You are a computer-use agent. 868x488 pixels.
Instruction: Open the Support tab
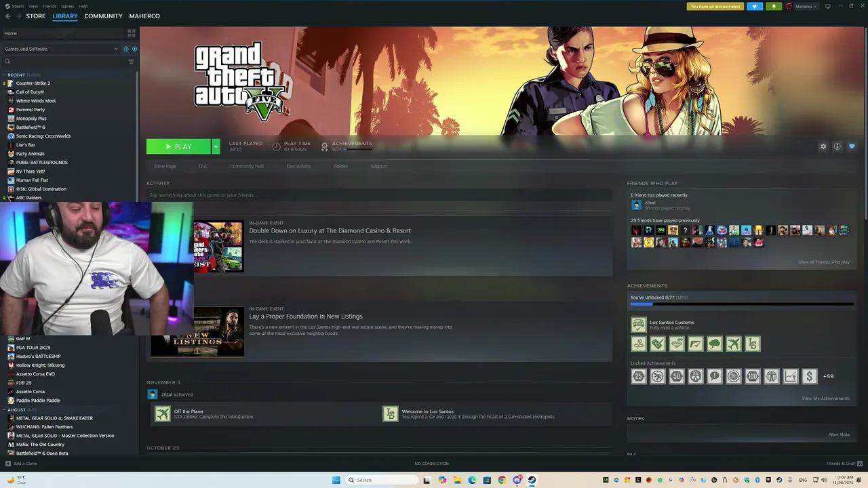pos(378,166)
